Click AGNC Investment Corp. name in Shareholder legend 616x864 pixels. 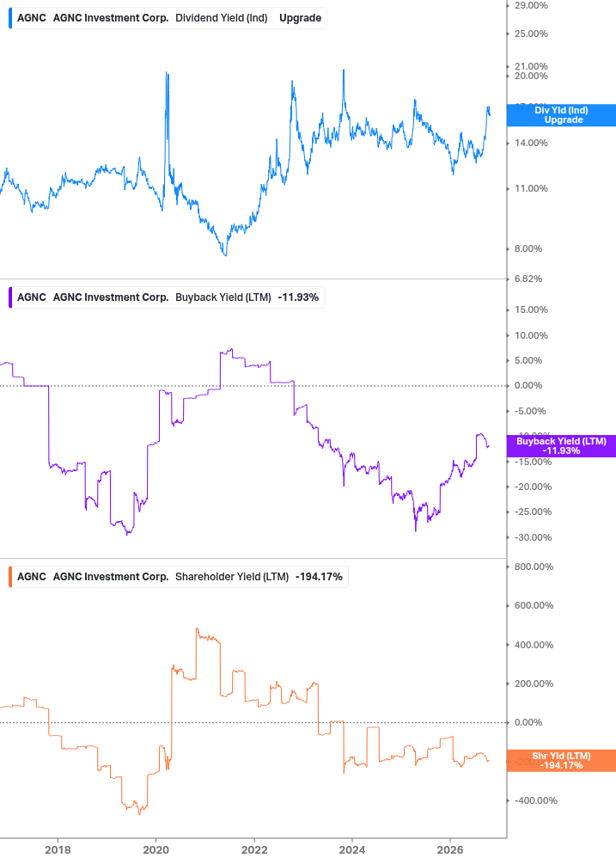click(111, 576)
